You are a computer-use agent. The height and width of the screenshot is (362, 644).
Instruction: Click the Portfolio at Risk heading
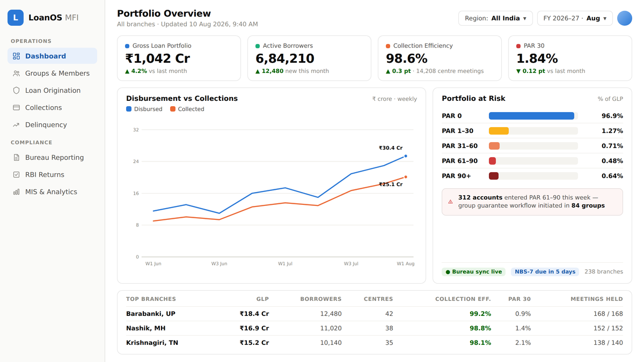(473, 99)
